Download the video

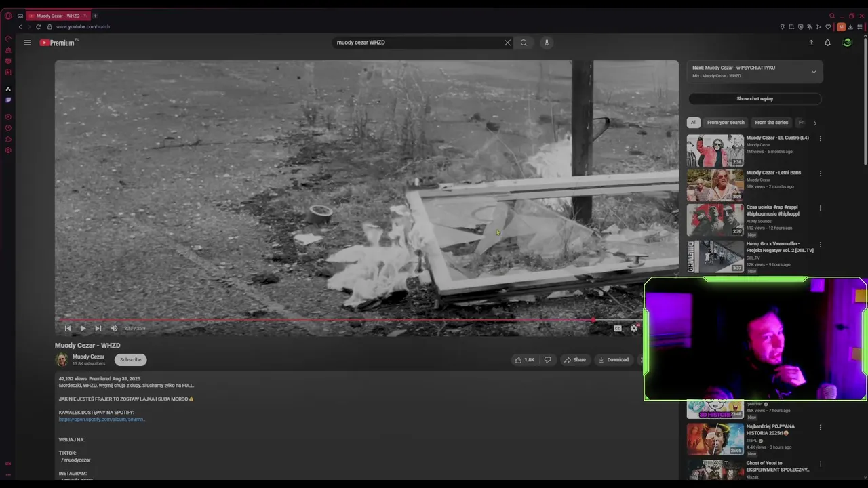pos(614,360)
